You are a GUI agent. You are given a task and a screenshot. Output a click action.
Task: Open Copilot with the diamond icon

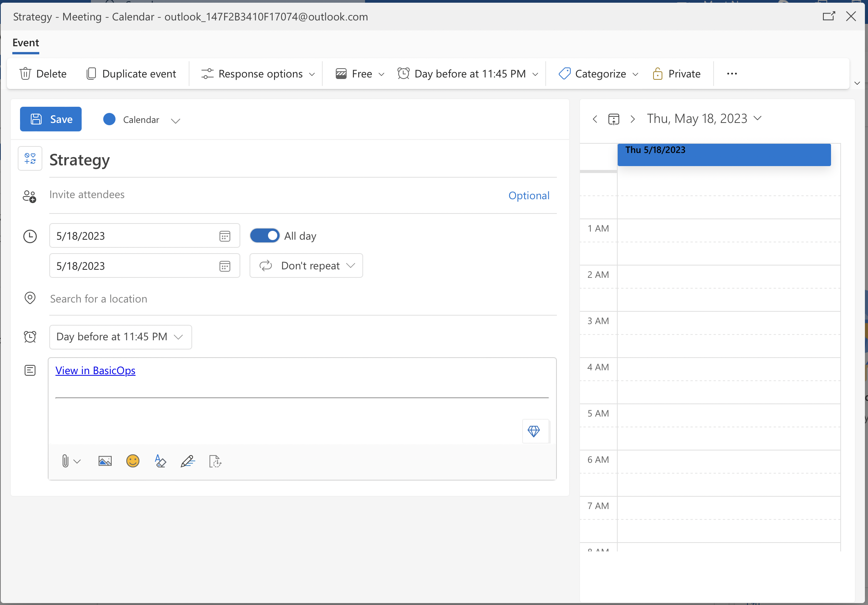tap(535, 432)
